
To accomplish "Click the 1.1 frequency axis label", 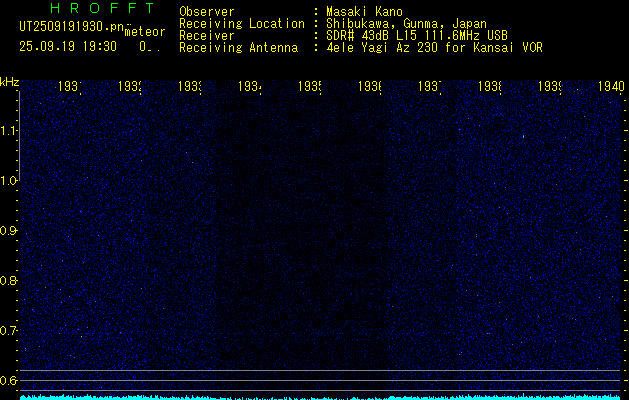I will point(8,130).
